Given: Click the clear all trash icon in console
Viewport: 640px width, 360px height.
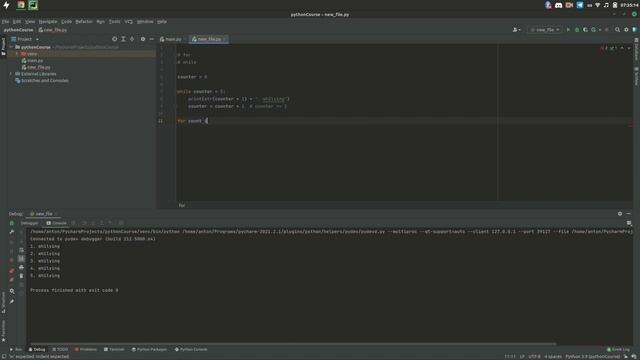Looking at the screenshot, I should 21,276.
